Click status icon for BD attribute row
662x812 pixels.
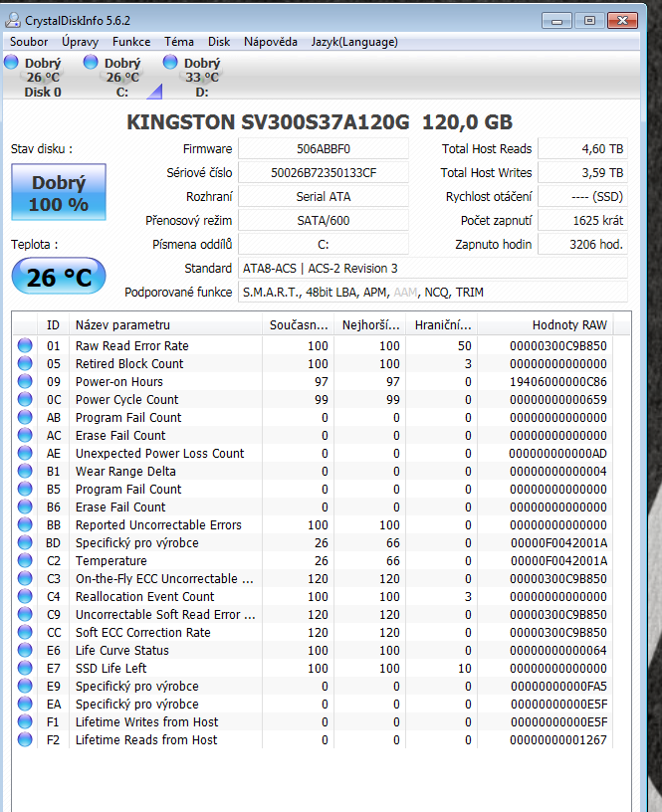(x=25, y=542)
